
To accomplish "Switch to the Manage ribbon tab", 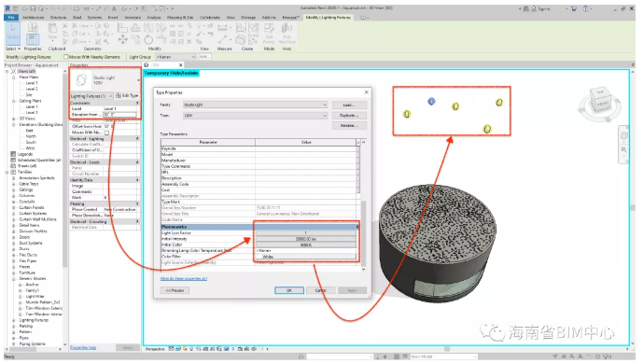I will click(248, 18).
